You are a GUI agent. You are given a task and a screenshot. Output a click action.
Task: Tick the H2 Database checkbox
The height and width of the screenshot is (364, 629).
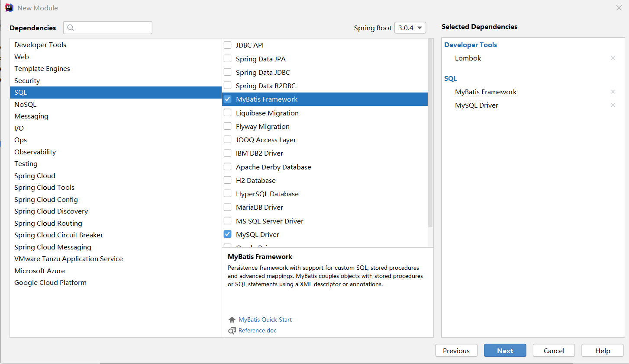point(228,180)
